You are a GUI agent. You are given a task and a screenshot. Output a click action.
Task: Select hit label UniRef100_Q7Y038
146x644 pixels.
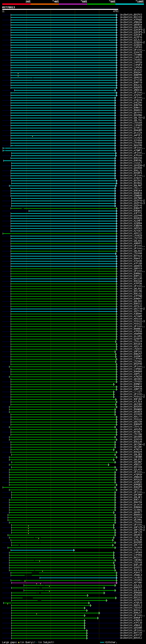[x=131, y=80]
